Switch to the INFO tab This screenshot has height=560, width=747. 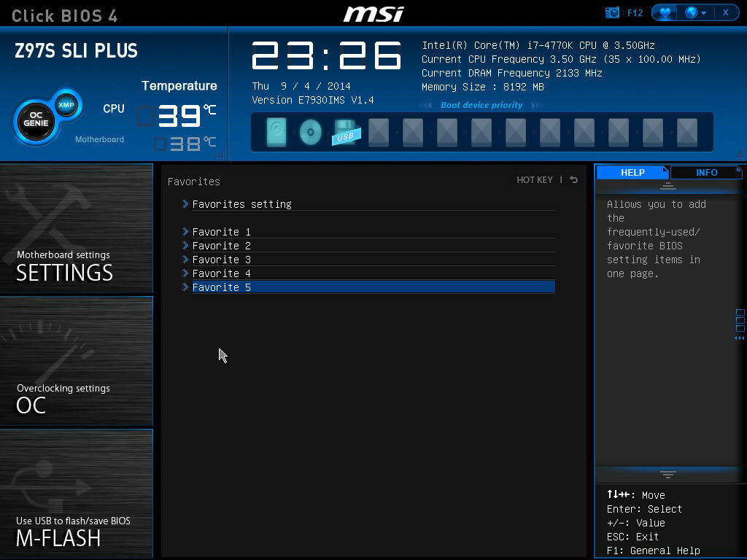pos(706,172)
